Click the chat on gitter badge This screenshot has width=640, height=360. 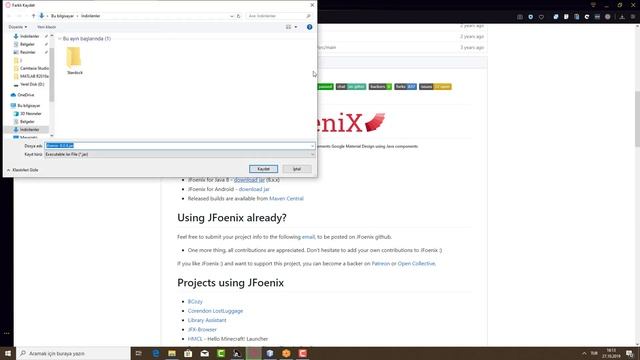351,87
